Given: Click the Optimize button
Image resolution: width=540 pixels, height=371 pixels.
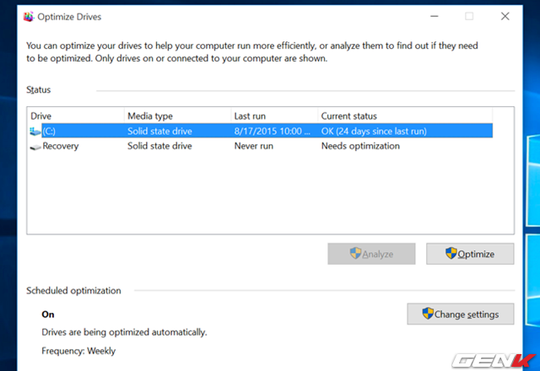Looking at the screenshot, I should 470,254.
